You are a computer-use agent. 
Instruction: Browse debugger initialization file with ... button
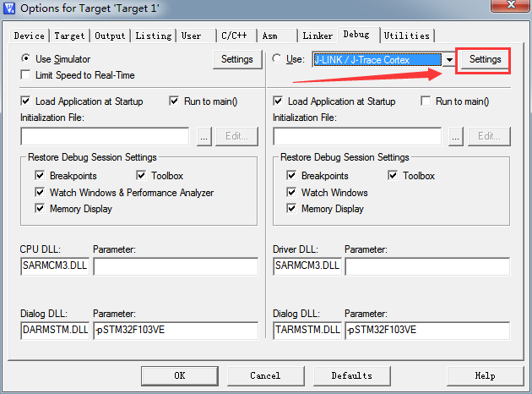455,136
